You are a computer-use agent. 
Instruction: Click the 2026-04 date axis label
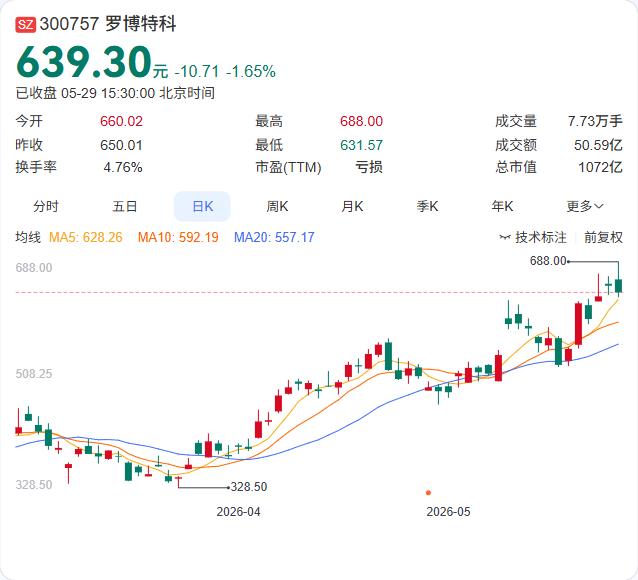[238, 512]
